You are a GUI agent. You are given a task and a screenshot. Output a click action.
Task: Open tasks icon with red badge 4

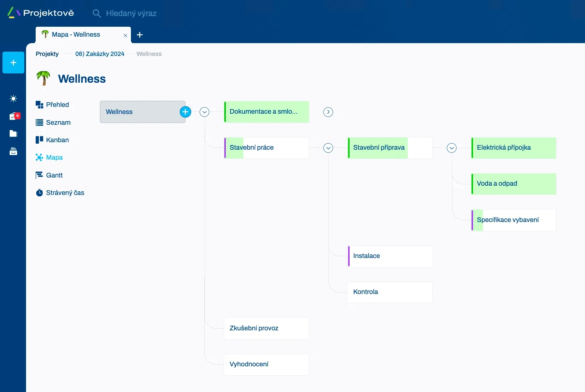pos(15,116)
